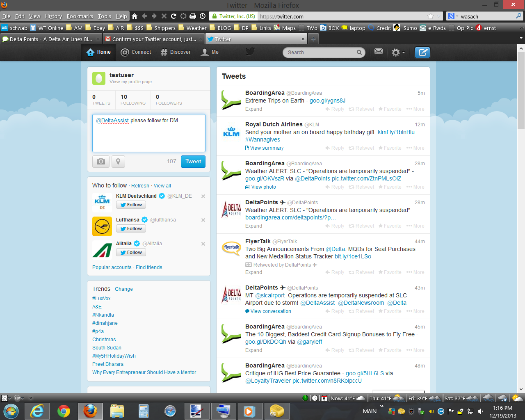525x420 pixels.
Task: Reply to the Royal Dutch Airlines tweet
Action: click(x=335, y=148)
